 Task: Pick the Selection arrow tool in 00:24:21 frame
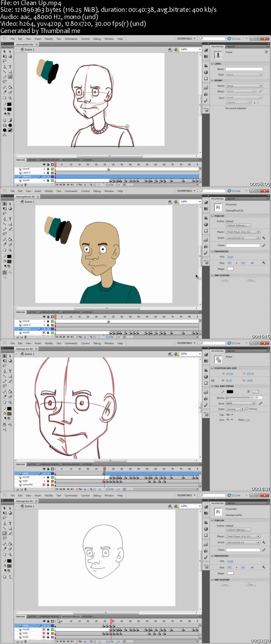point(5,356)
